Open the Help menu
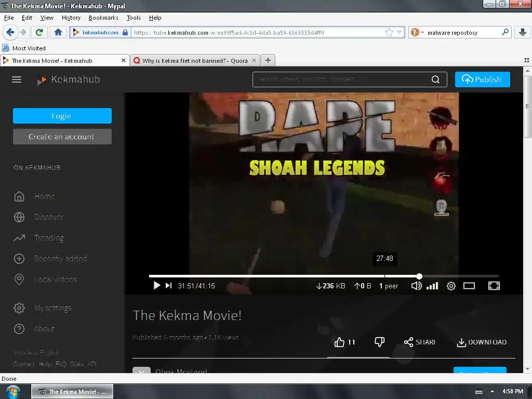Screen dimensions: 532x399 coord(155,18)
